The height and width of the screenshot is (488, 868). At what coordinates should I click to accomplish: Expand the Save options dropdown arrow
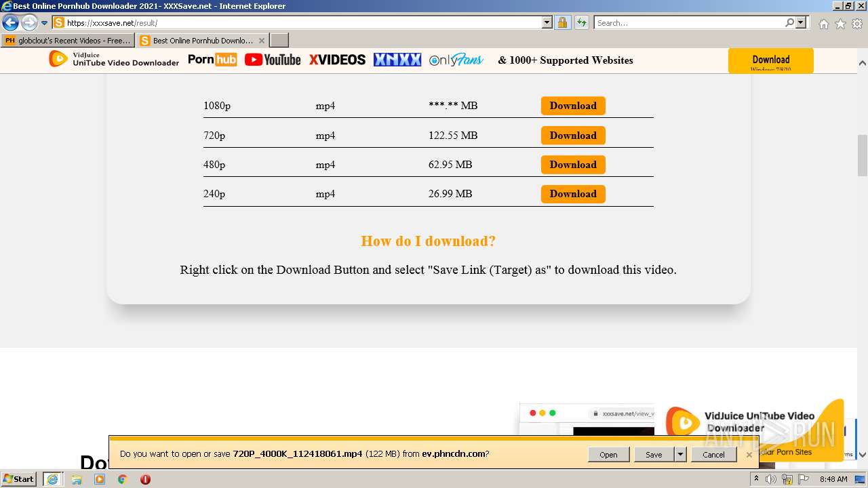(680, 455)
